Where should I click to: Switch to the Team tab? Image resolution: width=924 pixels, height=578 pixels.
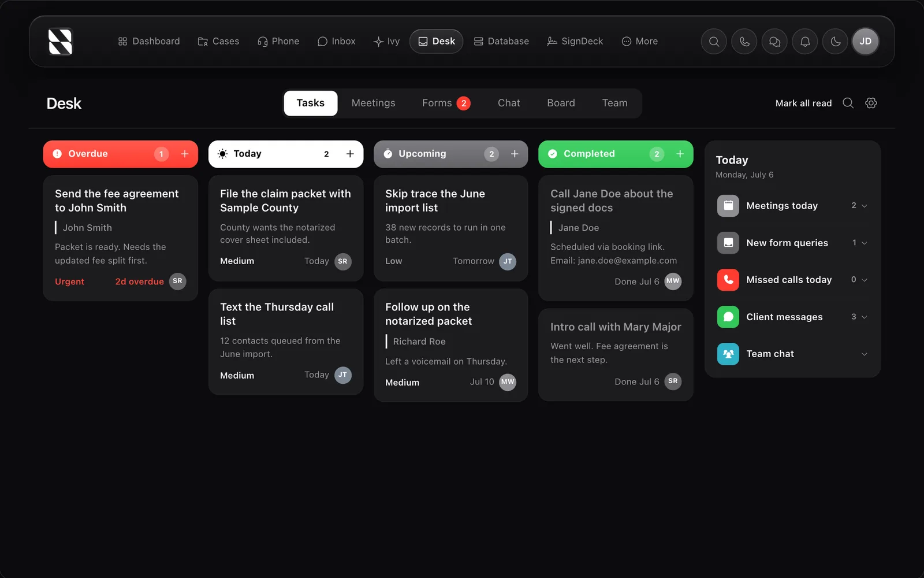pos(614,103)
